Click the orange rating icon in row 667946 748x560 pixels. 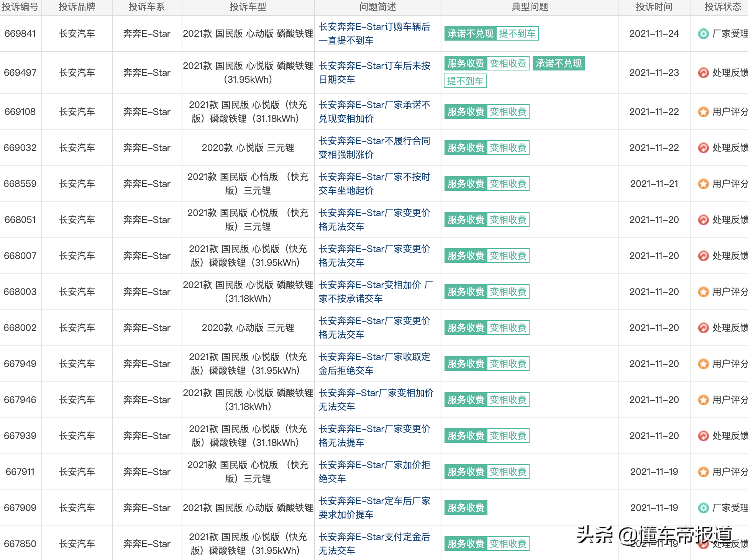tap(703, 400)
